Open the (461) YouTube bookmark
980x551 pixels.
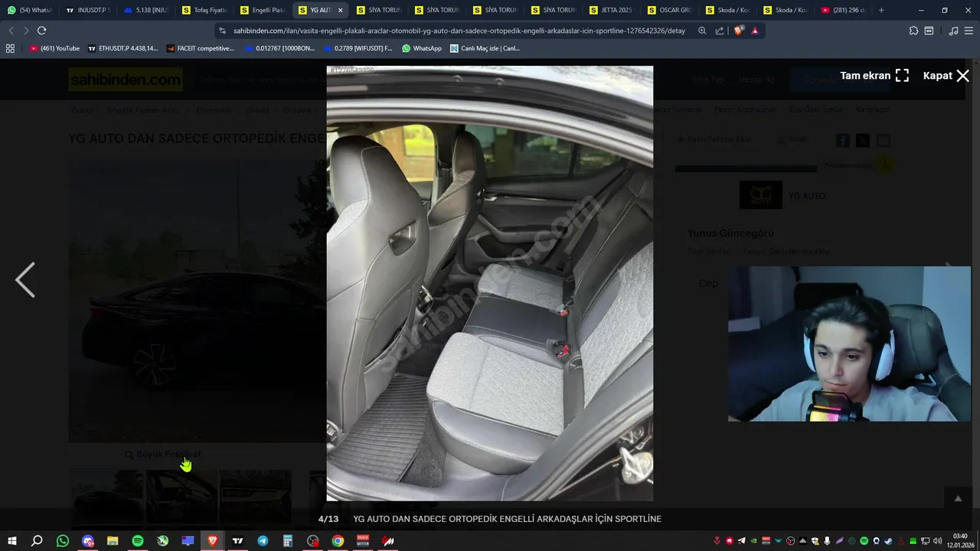pyautogui.click(x=54, y=48)
